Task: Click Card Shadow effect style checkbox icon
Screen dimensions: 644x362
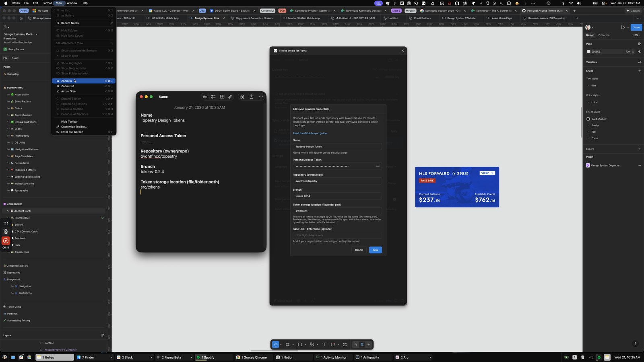Action: point(588,119)
